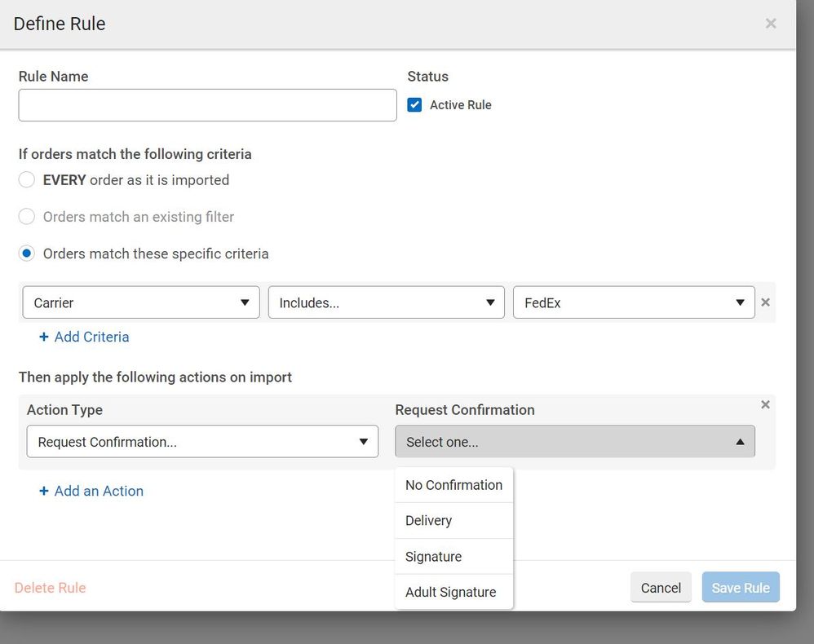Open the Carrier criteria dropdown
The width and height of the screenshot is (814, 644).
tap(141, 302)
